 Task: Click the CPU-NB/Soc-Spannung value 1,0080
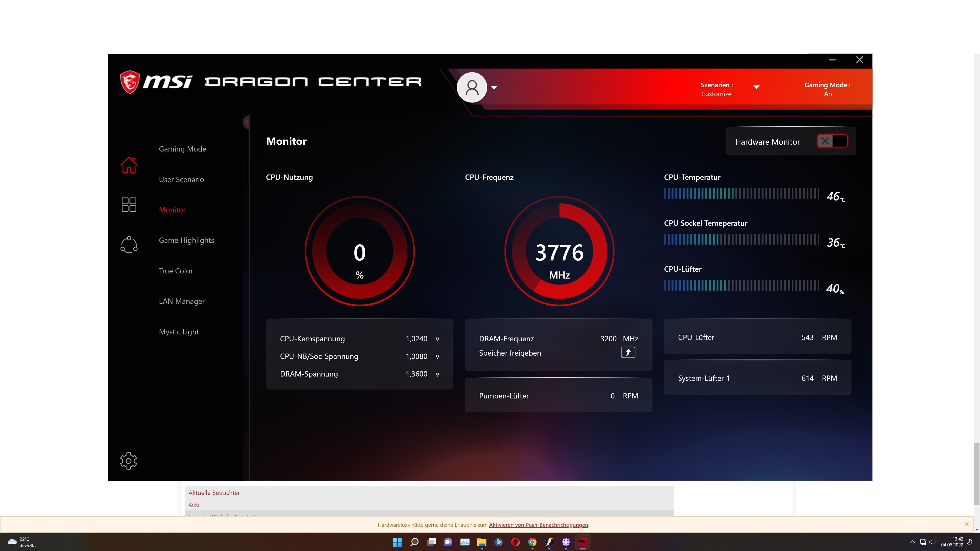[416, 356]
